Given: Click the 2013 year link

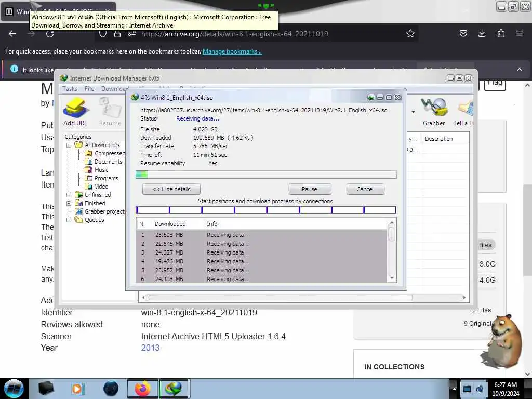Looking at the screenshot, I should (x=150, y=348).
